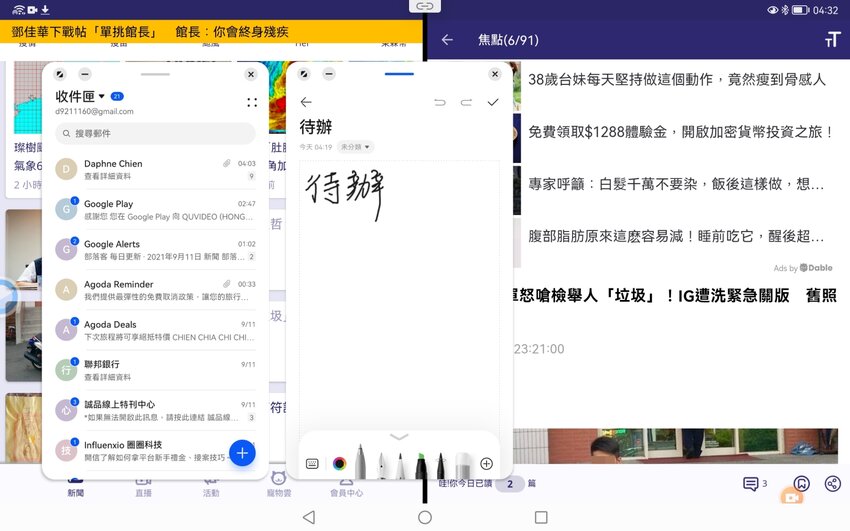Expand the 收件匣 inbox folder dropdown
850x531 pixels.
click(101, 97)
